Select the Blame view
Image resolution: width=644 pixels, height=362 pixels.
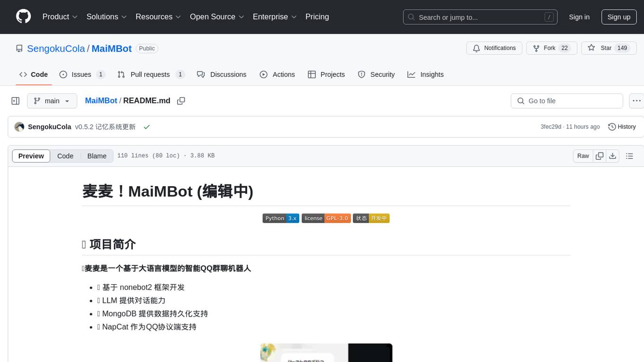[97, 156]
